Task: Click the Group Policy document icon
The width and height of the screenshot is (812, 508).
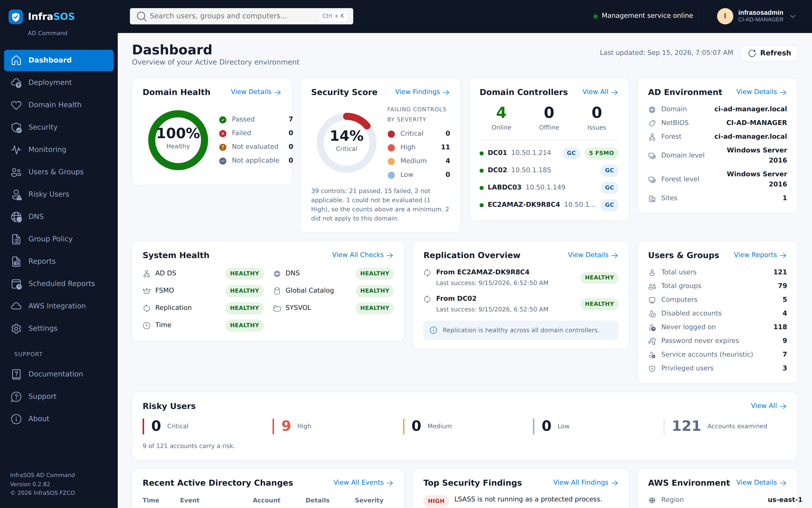Action: point(16,239)
